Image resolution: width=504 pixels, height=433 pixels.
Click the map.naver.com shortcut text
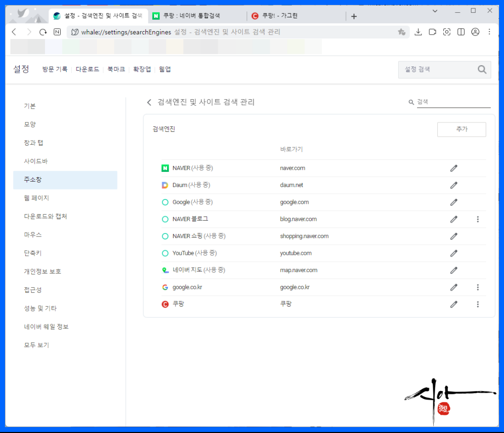coord(298,271)
